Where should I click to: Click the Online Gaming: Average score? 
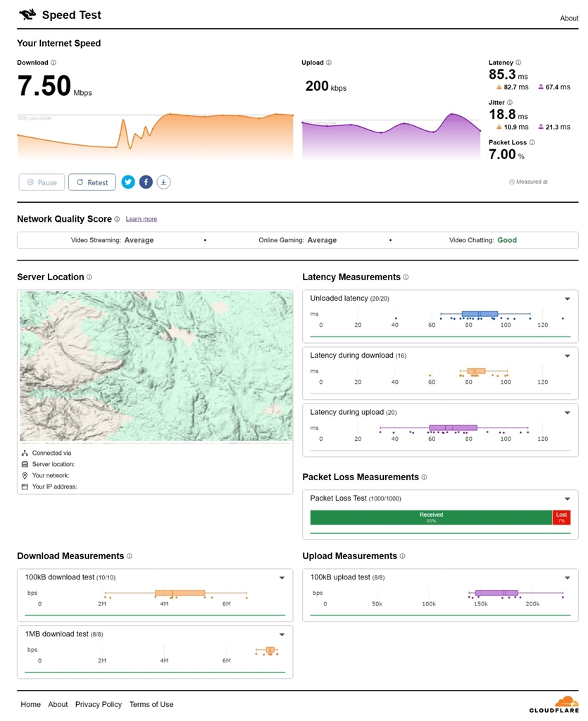pos(297,241)
